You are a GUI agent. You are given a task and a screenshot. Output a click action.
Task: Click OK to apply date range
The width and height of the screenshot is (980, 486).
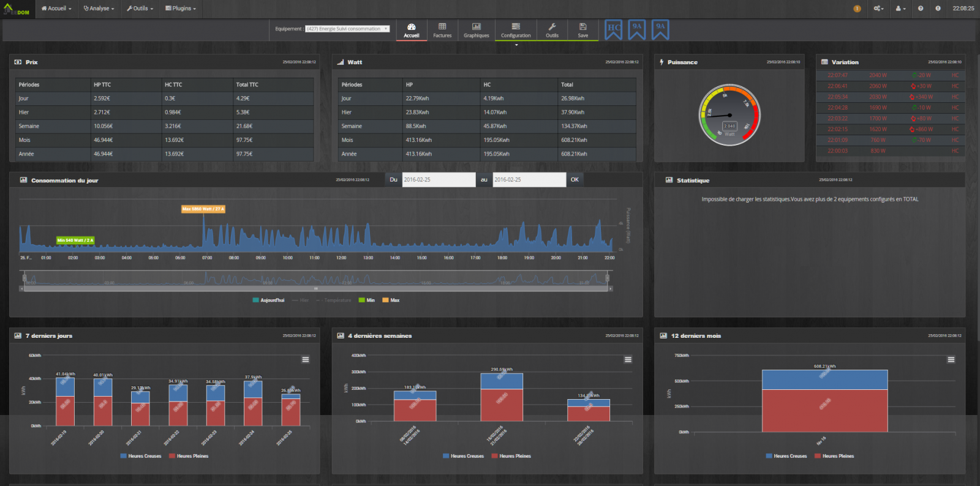pyautogui.click(x=575, y=179)
